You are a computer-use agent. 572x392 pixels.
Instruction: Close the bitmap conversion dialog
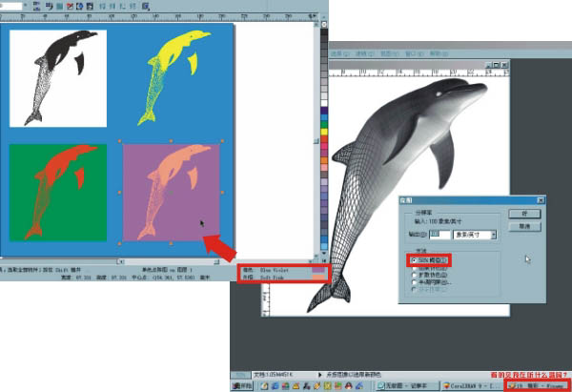coord(541,200)
